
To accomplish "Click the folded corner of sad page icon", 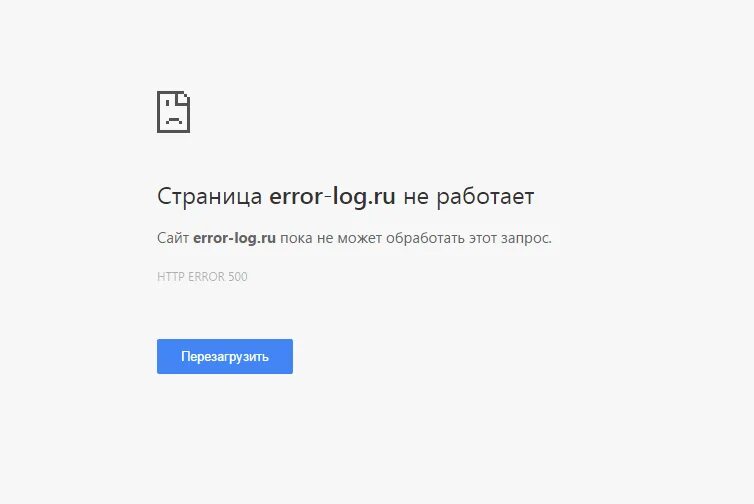I will point(183,98).
